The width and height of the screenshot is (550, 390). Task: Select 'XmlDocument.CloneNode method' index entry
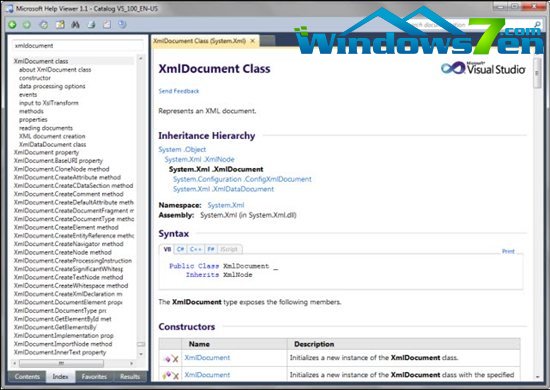click(x=61, y=169)
